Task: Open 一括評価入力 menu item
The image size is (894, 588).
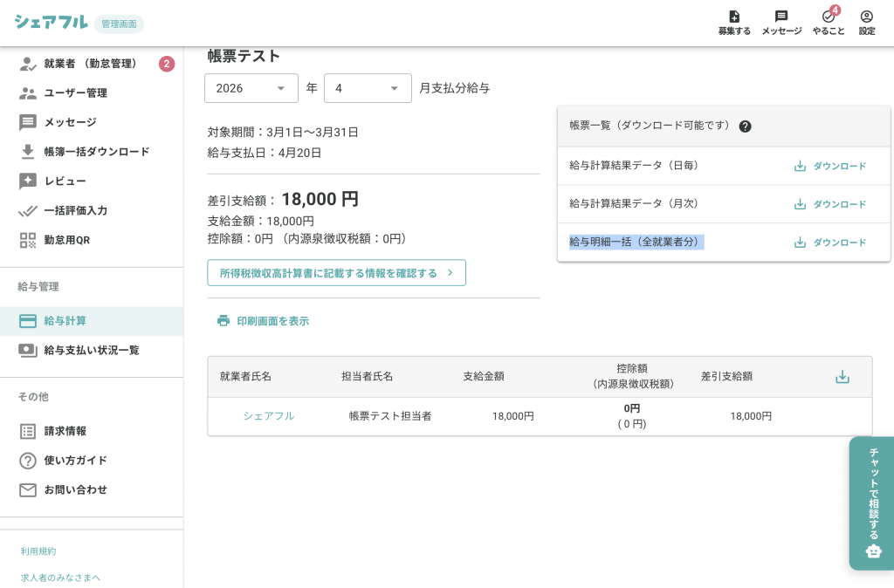Action: click(91, 211)
